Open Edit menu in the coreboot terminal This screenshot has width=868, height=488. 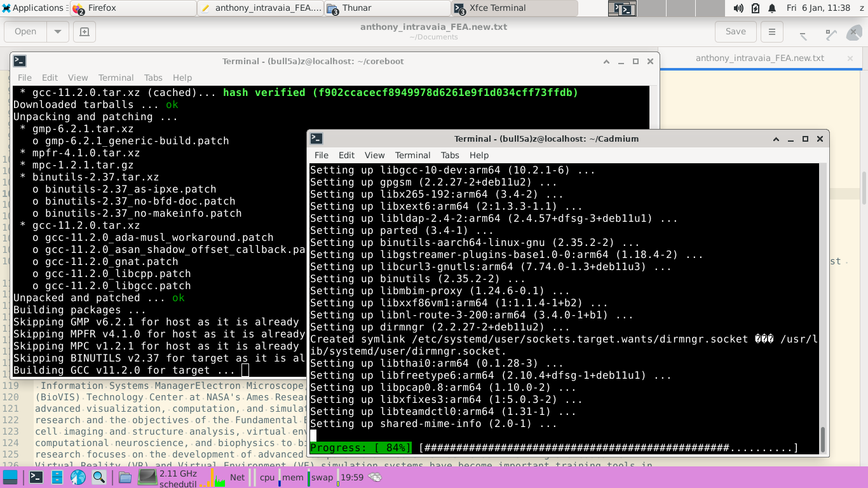click(50, 78)
